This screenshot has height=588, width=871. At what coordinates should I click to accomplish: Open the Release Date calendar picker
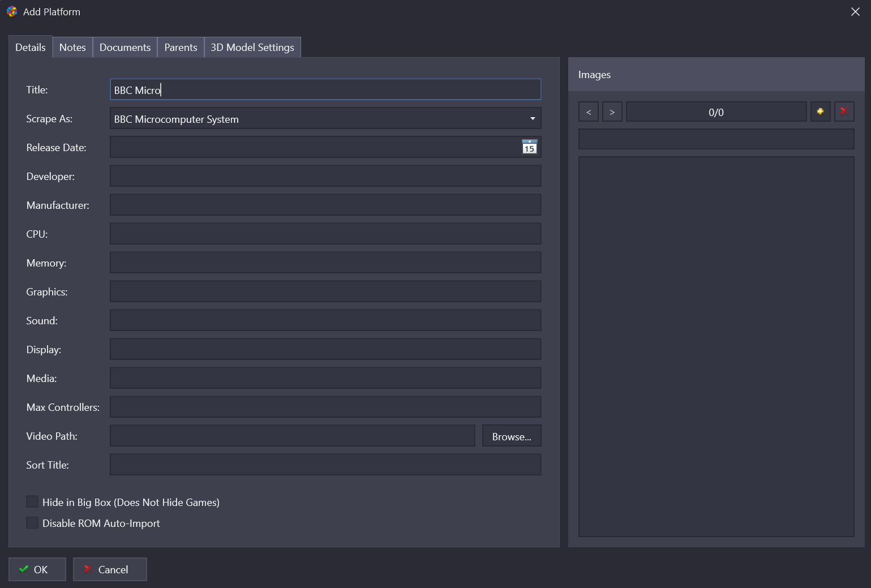click(x=529, y=147)
